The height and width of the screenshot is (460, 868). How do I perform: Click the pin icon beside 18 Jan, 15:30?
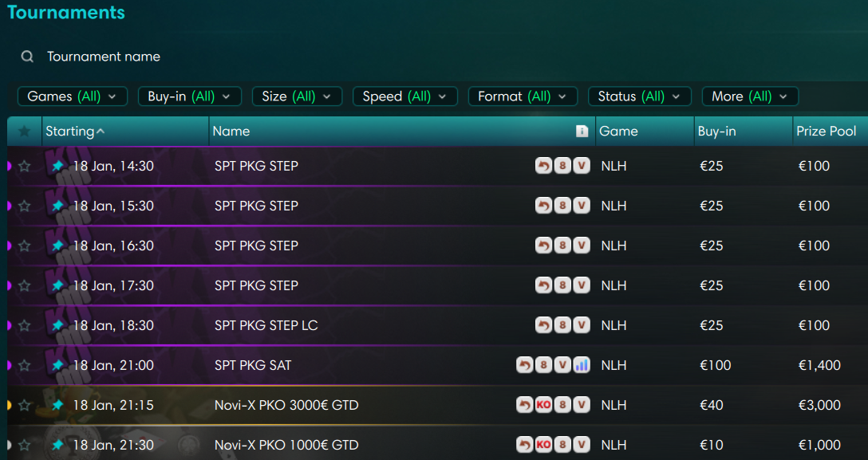click(57, 206)
